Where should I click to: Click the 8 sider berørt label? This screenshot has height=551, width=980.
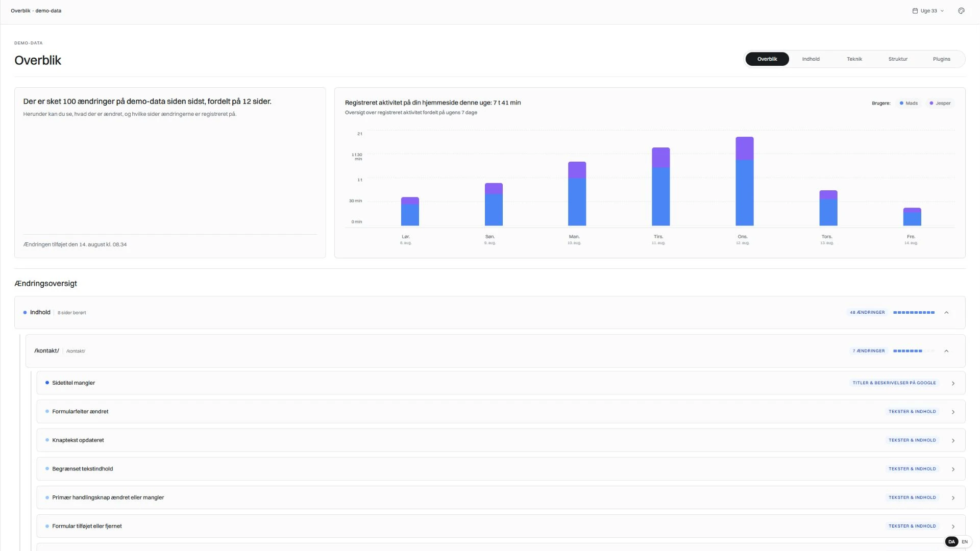(71, 313)
